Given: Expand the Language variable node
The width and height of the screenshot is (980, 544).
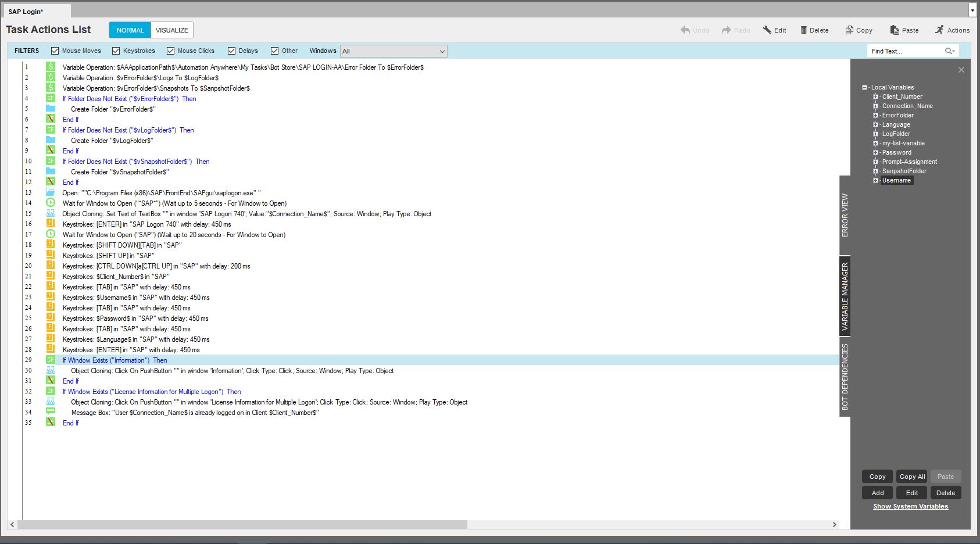Looking at the screenshot, I should 876,125.
